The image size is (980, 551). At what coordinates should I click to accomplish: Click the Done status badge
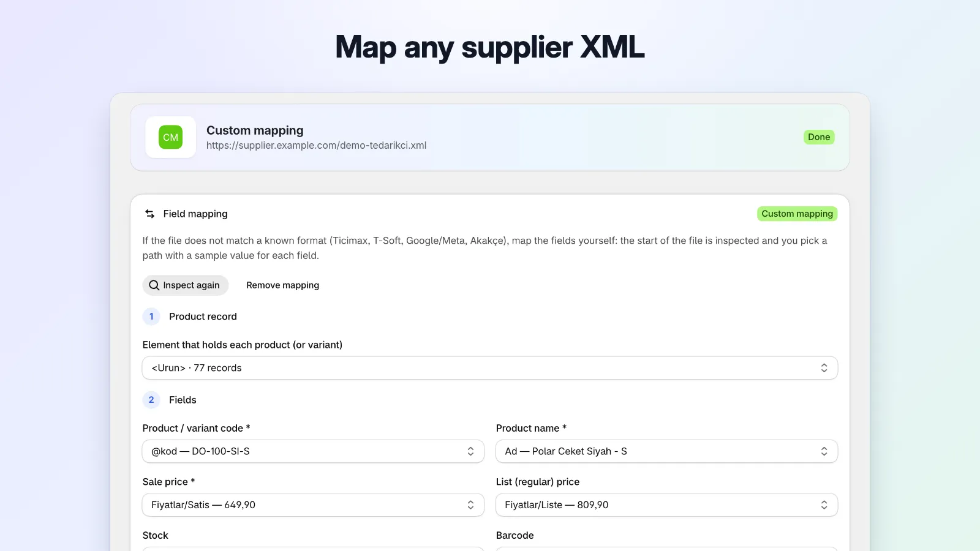[x=819, y=137]
